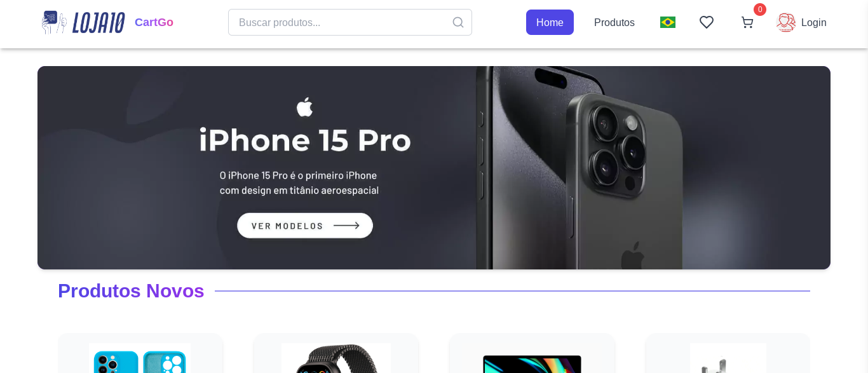Open the Brazil flag language selector
The width and height of the screenshot is (868, 373).
click(668, 22)
